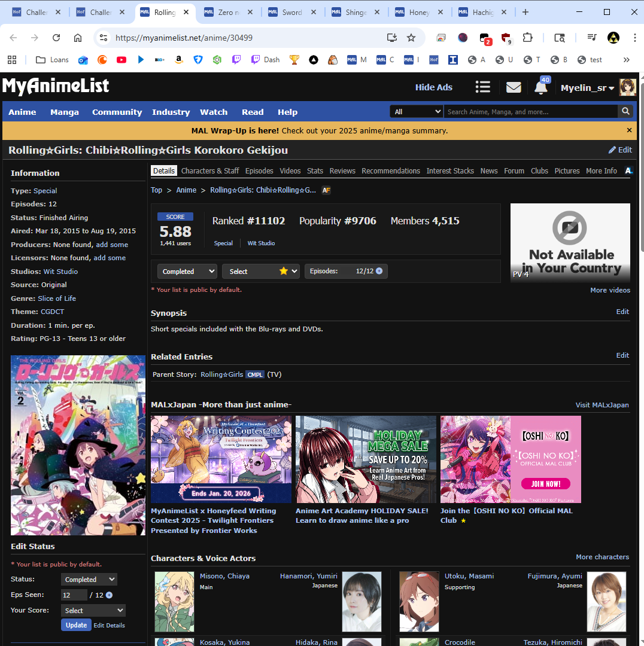
Task: Click Hide Ads link
Action: tap(434, 87)
